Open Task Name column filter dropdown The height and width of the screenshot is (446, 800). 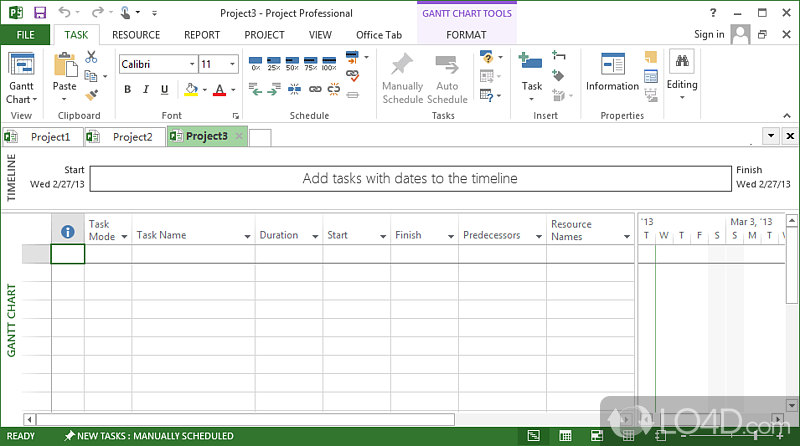tap(247, 236)
